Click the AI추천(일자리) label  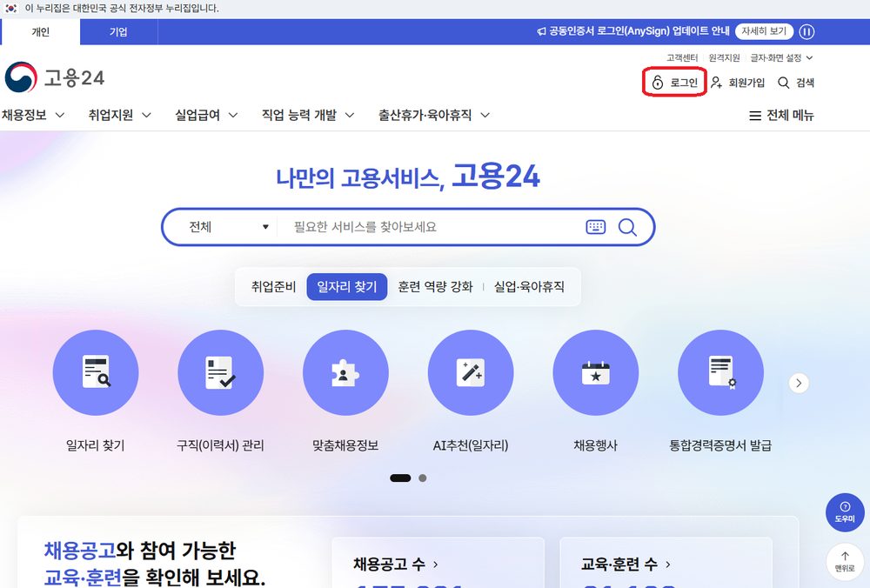coord(471,445)
